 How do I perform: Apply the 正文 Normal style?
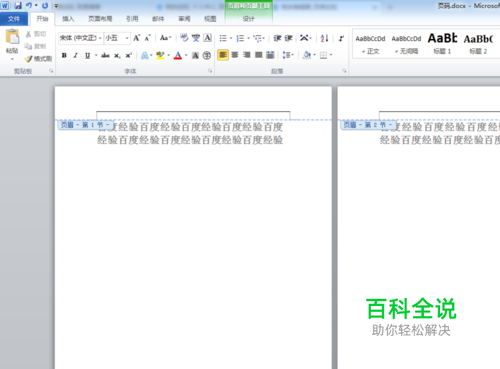[x=370, y=44]
